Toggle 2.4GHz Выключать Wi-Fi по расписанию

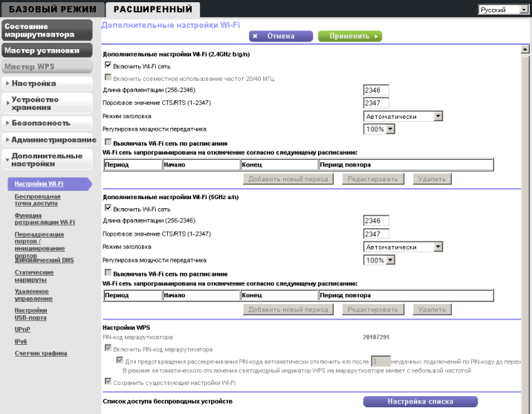[108, 142]
